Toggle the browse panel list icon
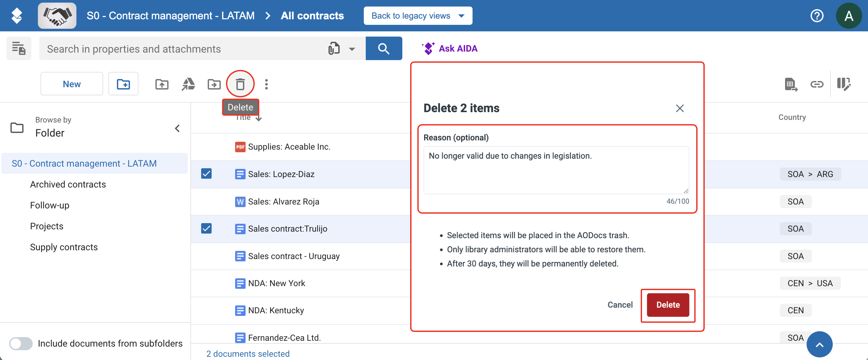 pyautogui.click(x=19, y=49)
